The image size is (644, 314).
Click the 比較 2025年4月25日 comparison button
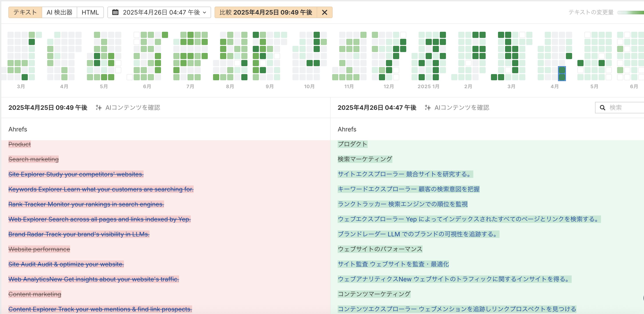coord(266,12)
